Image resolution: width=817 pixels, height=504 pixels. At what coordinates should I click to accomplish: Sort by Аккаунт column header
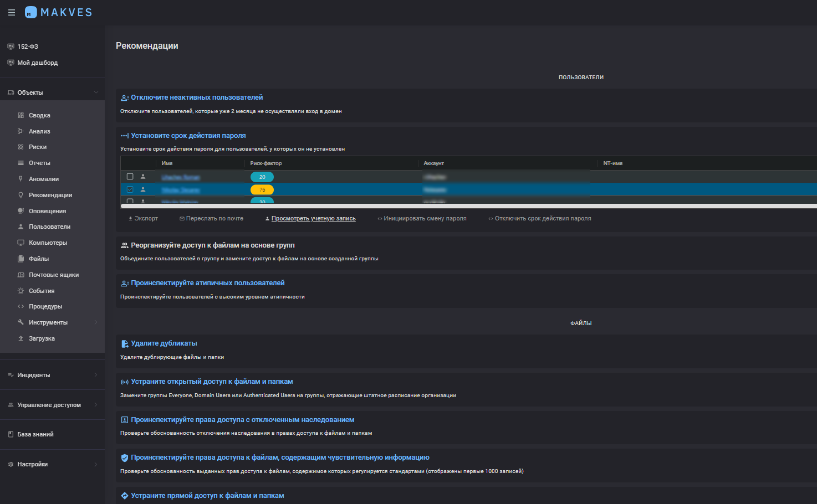433,163
